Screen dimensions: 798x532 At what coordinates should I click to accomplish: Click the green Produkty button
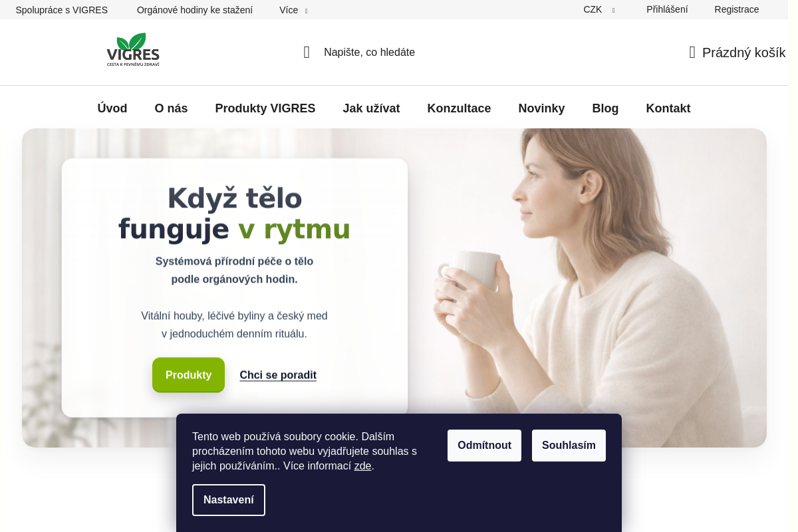(188, 375)
